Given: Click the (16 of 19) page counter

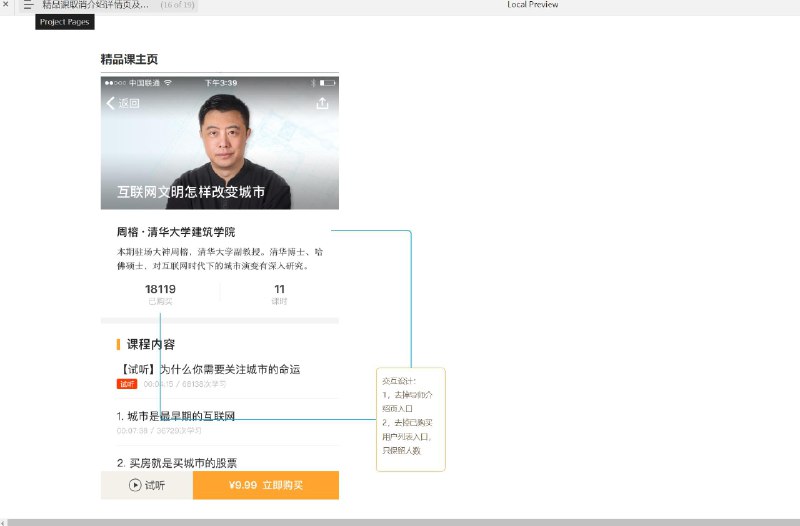Looking at the screenshot, I should coord(177,5).
